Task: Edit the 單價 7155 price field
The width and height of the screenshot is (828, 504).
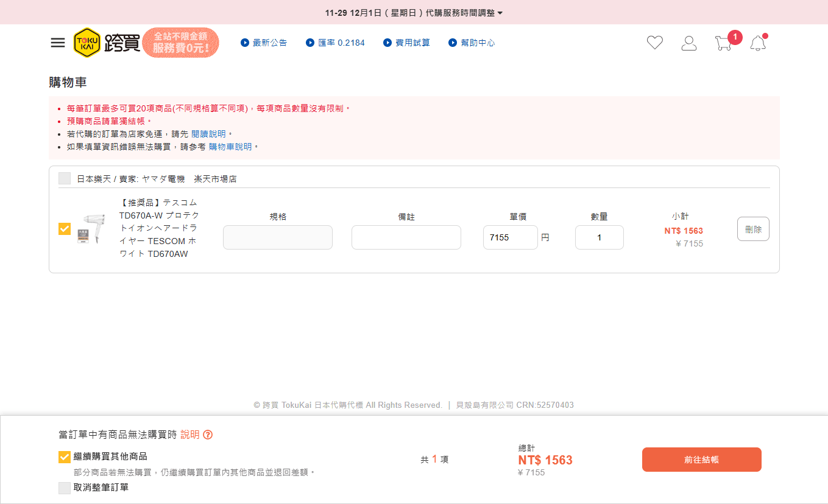Action: (511, 237)
